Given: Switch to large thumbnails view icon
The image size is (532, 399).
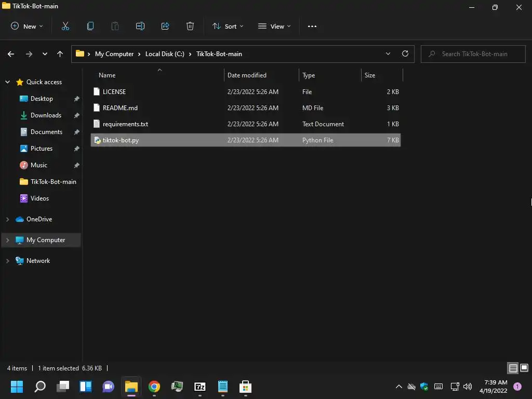Looking at the screenshot, I should pos(524,368).
